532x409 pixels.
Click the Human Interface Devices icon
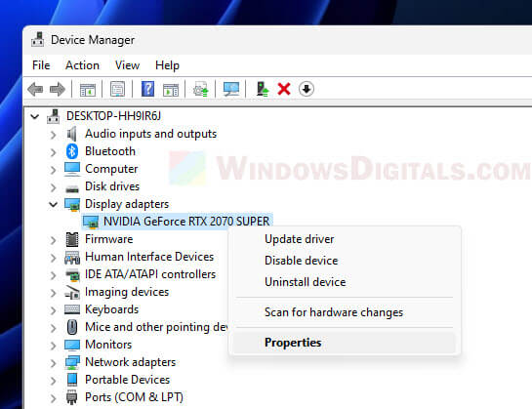[x=72, y=258]
